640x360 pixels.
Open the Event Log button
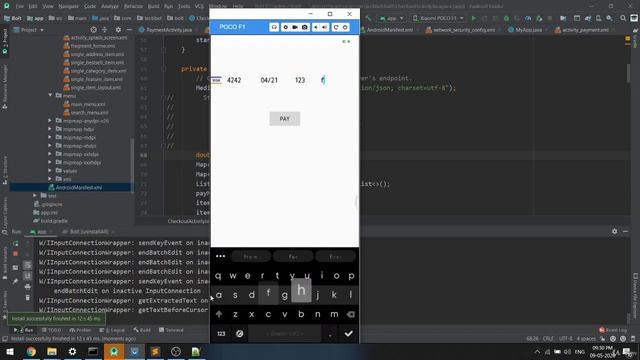(x=613, y=330)
